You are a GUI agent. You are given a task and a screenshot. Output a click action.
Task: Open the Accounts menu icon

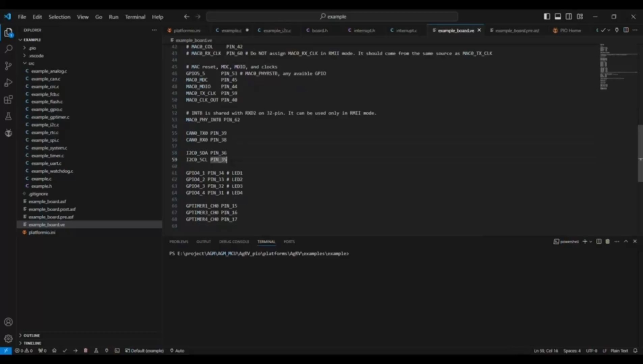8,322
